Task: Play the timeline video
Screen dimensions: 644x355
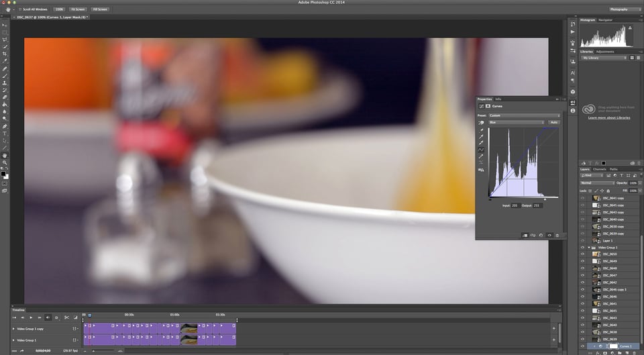Action: click(31, 317)
